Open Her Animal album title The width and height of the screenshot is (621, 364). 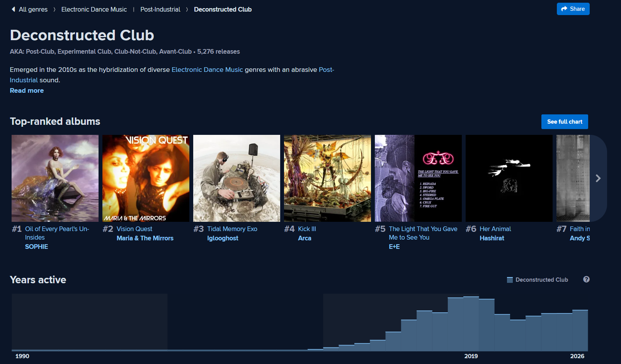click(495, 229)
